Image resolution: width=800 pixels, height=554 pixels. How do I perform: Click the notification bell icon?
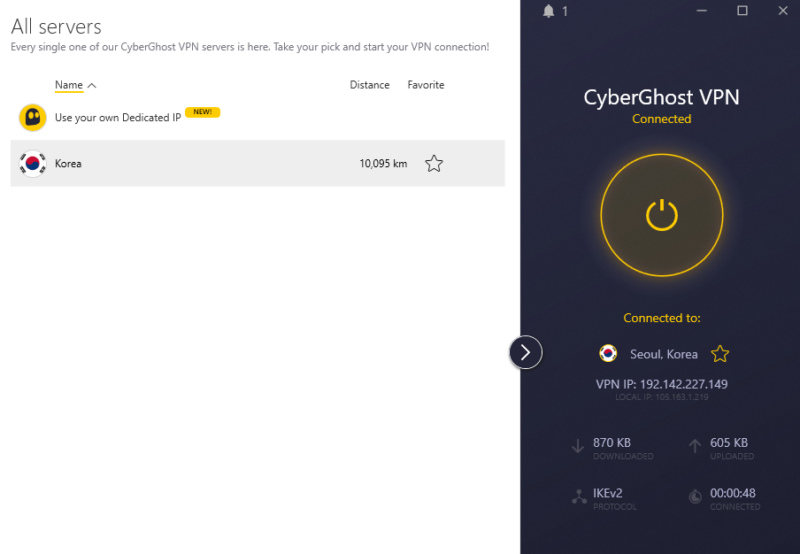tap(548, 11)
